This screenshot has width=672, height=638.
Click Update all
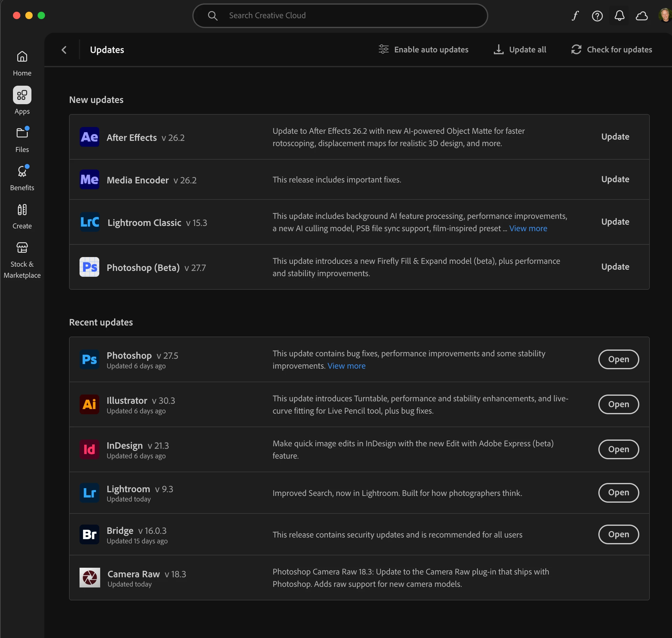click(520, 50)
